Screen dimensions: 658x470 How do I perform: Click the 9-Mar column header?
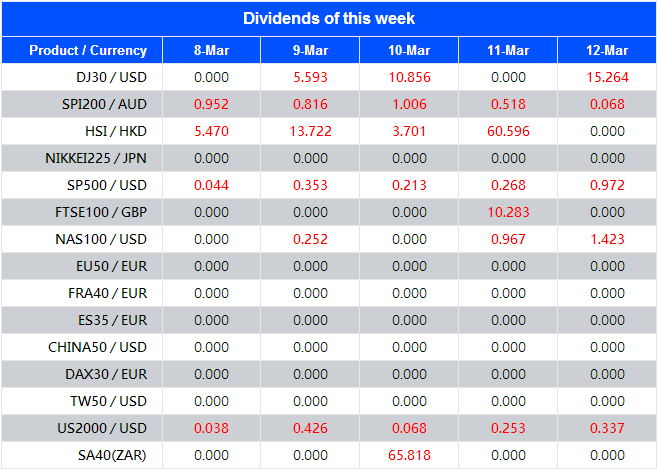tap(310, 50)
